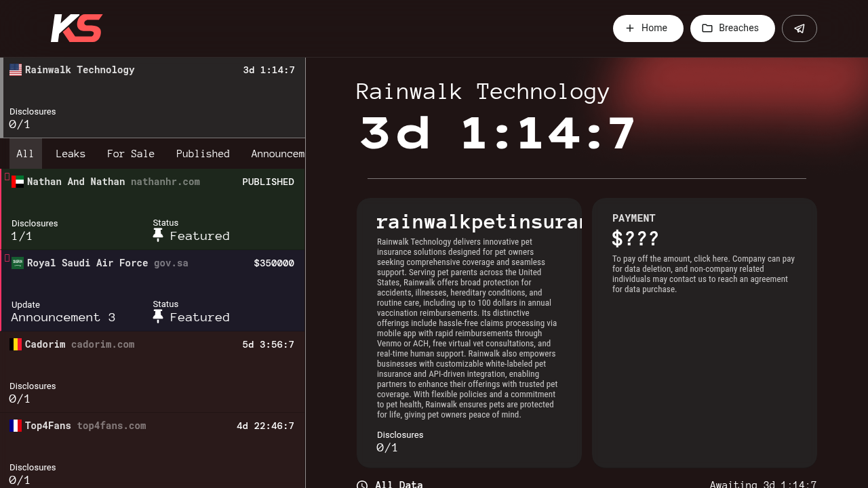Open the Announcements tab

coord(277,154)
